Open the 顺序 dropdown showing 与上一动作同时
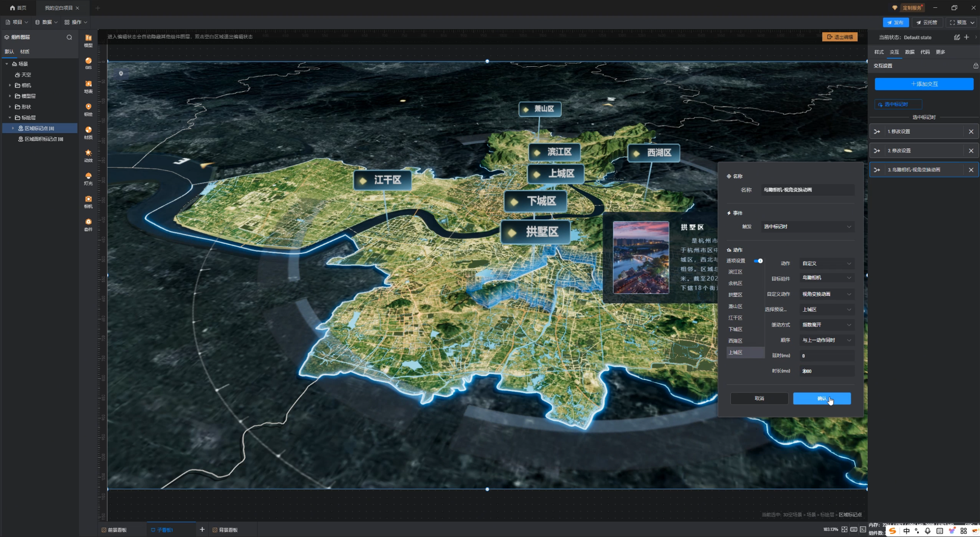This screenshot has width=980, height=537. pyautogui.click(x=827, y=340)
